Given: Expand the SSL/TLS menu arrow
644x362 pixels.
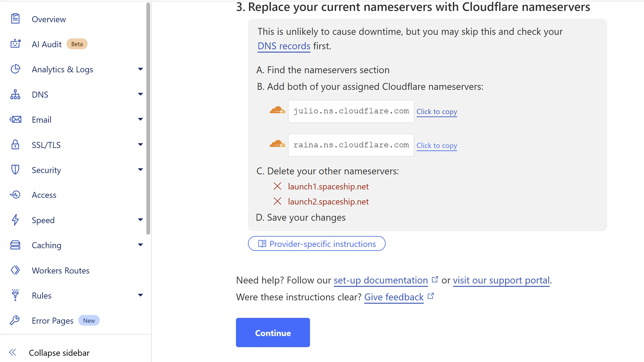Looking at the screenshot, I should pos(141,144).
